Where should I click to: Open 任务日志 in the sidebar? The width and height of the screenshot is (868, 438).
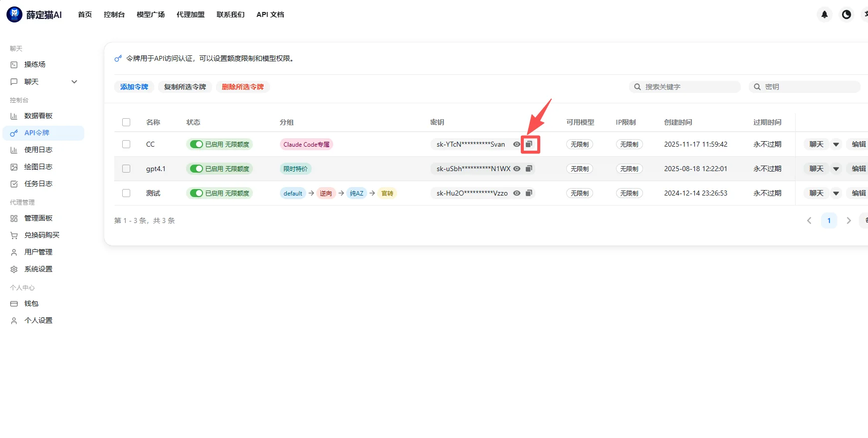(x=43, y=184)
